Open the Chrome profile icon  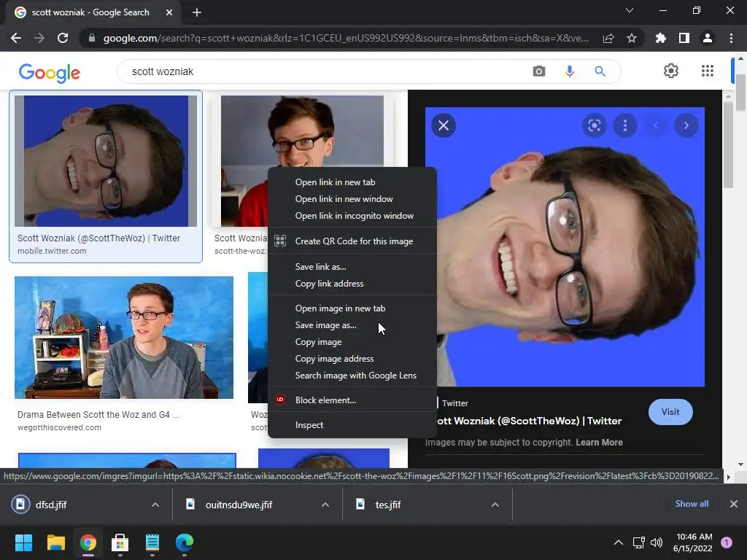(x=708, y=38)
